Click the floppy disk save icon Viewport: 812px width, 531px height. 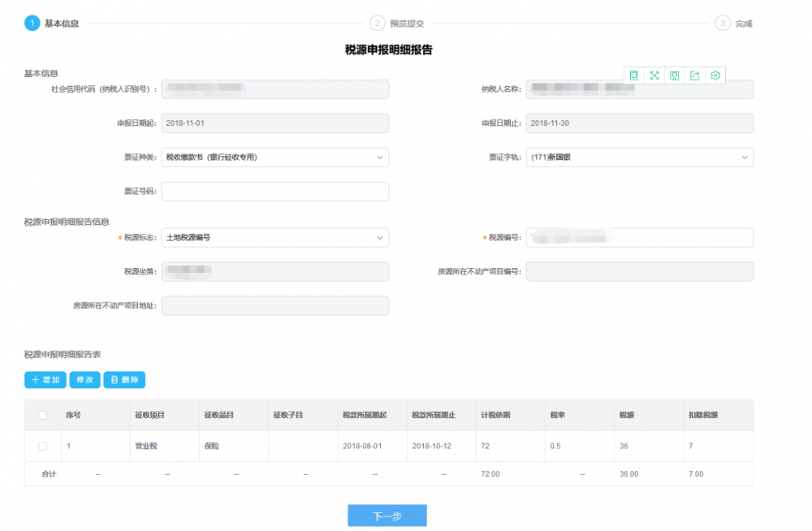click(675, 76)
